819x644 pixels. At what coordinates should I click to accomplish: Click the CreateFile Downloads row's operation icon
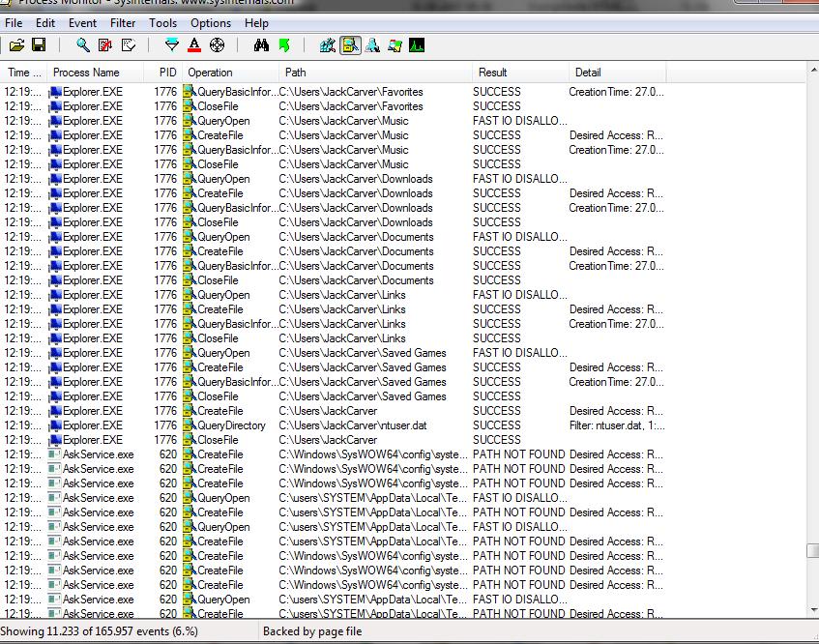click(190, 193)
